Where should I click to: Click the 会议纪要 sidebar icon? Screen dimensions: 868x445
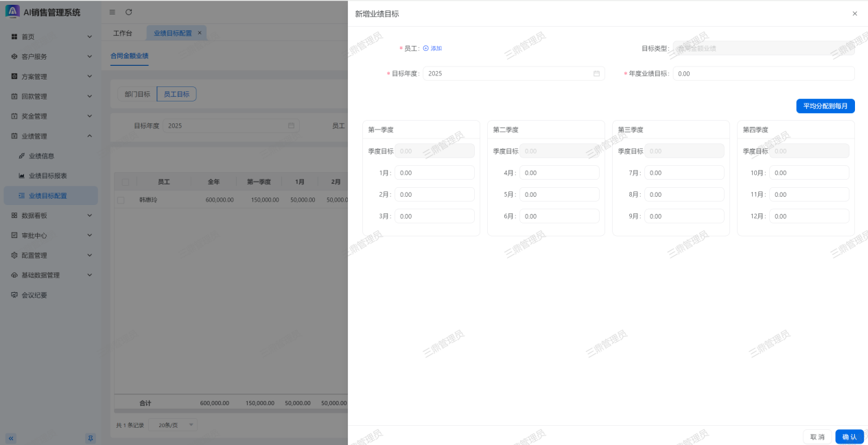pyautogui.click(x=14, y=295)
